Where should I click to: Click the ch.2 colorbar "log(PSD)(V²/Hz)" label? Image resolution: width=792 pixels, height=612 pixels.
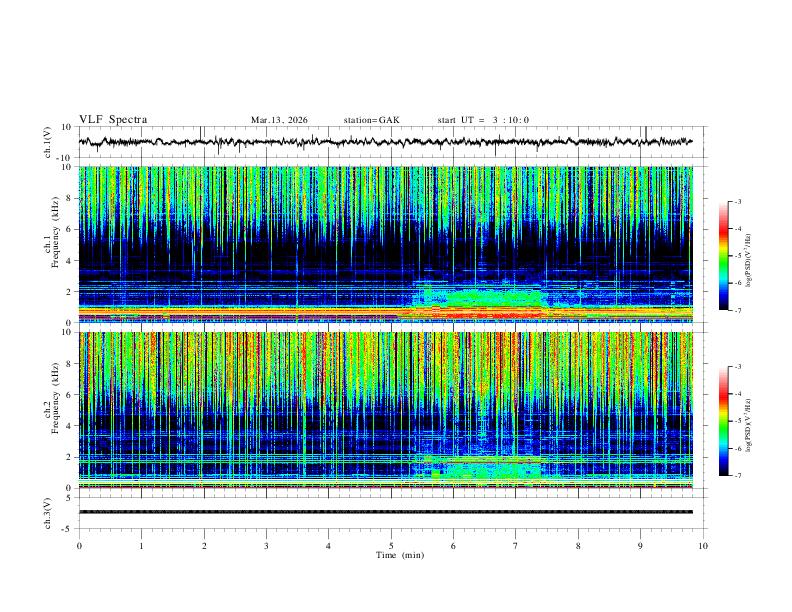tap(749, 426)
